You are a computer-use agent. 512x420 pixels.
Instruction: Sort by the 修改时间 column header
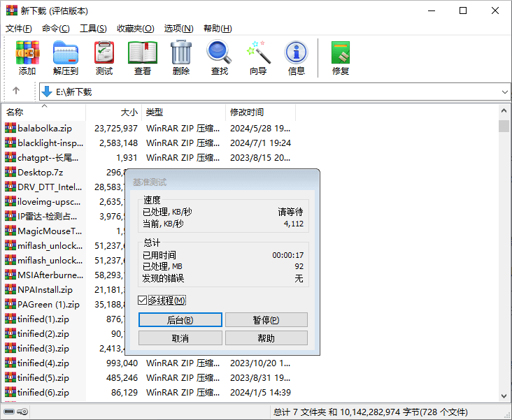pyautogui.click(x=261, y=113)
